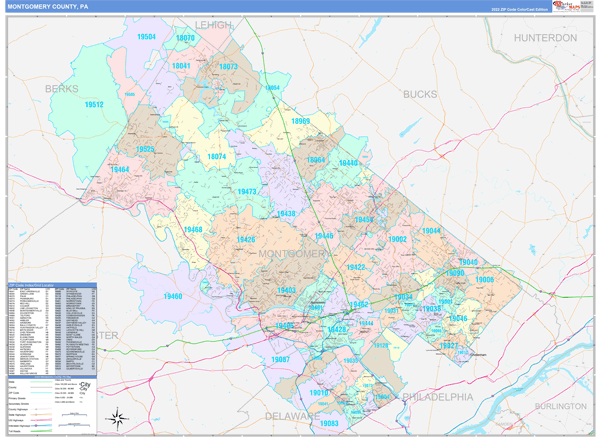Viewport: 600px width, 442px height.
Task: Click ZIP code 19512 region label
Action: (94, 104)
